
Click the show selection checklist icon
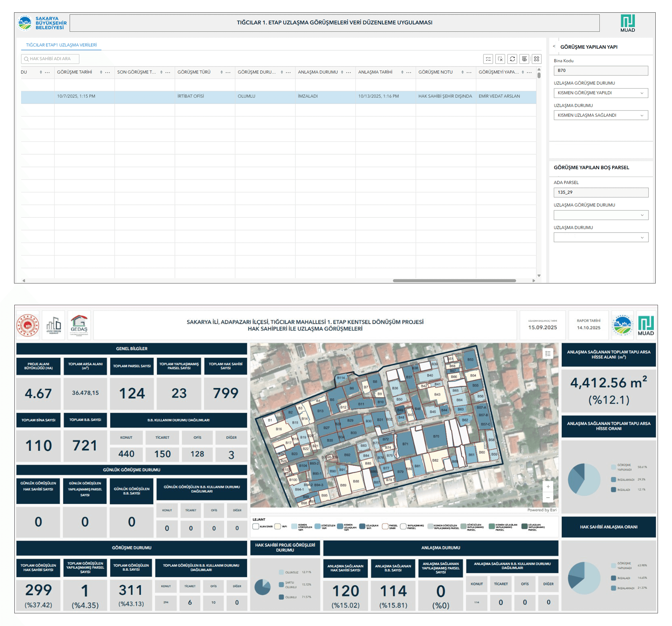[x=488, y=59]
